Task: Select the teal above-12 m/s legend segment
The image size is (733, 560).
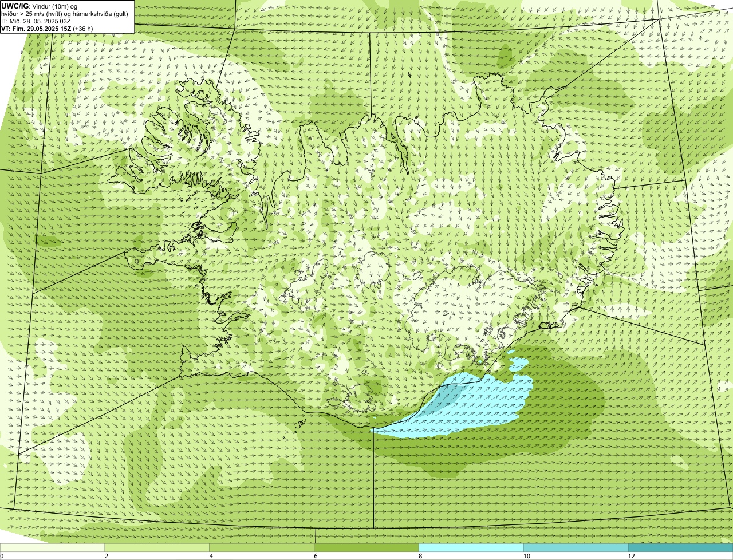Action: pyautogui.click(x=680, y=547)
